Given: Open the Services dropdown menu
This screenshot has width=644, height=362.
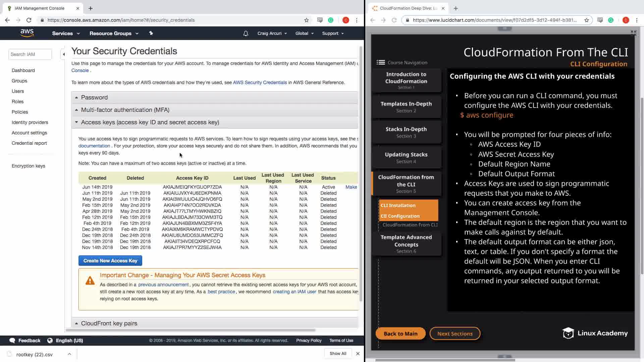Looking at the screenshot, I should click(x=66, y=34).
